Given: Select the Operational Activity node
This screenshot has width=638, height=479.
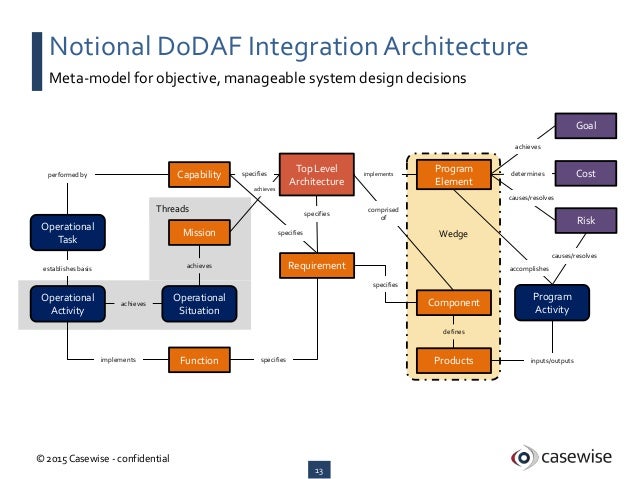Looking at the screenshot, I should click(x=68, y=304).
